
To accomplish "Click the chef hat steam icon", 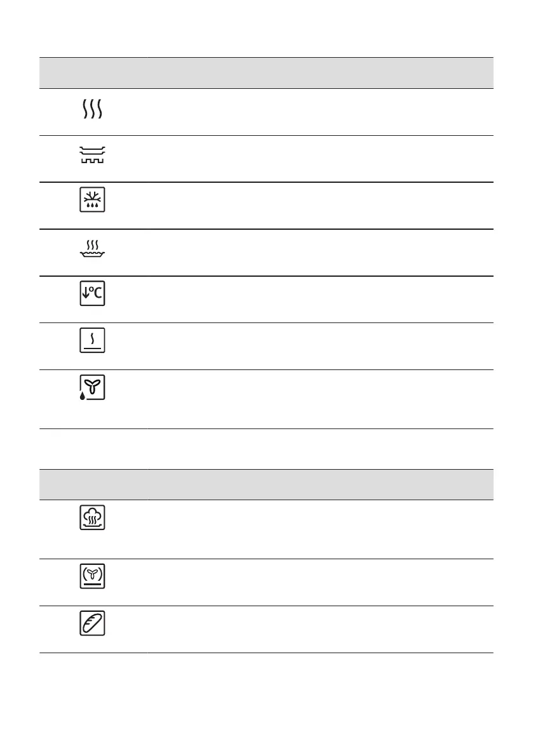I will 93,519.
